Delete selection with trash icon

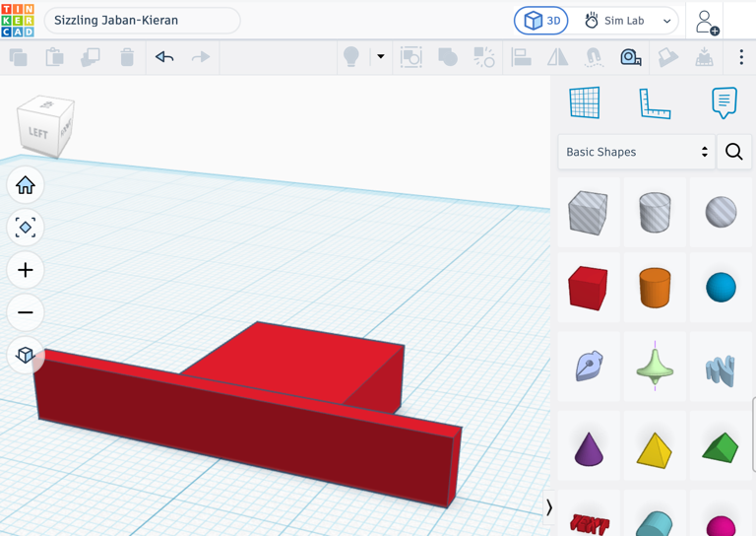(x=127, y=57)
